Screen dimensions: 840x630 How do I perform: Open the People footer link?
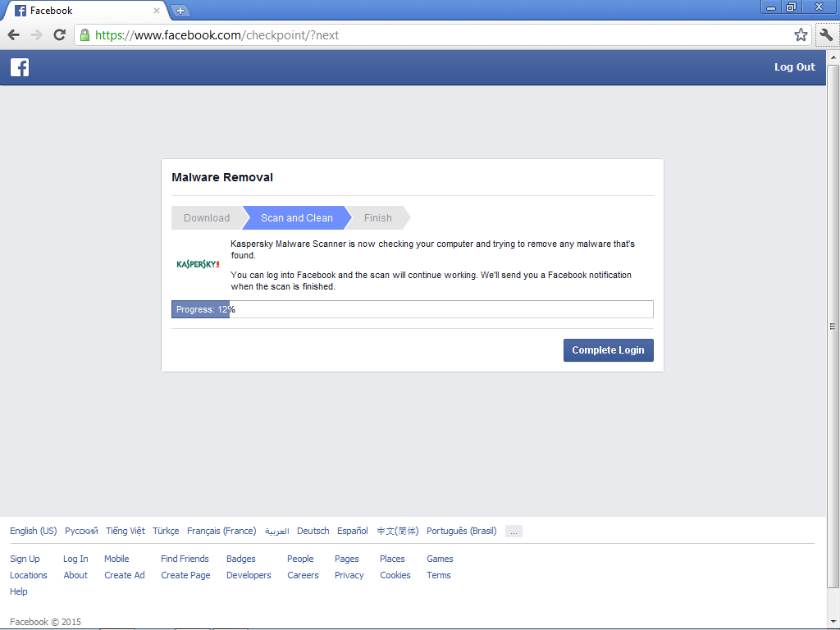(x=300, y=559)
